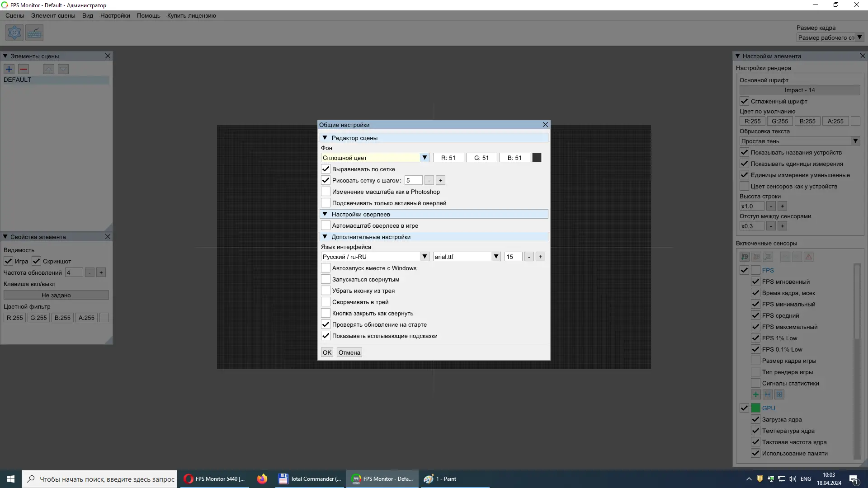868x488 pixels.
Task: Open Firefox from the taskbar
Action: pyautogui.click(x=262, y=479)
